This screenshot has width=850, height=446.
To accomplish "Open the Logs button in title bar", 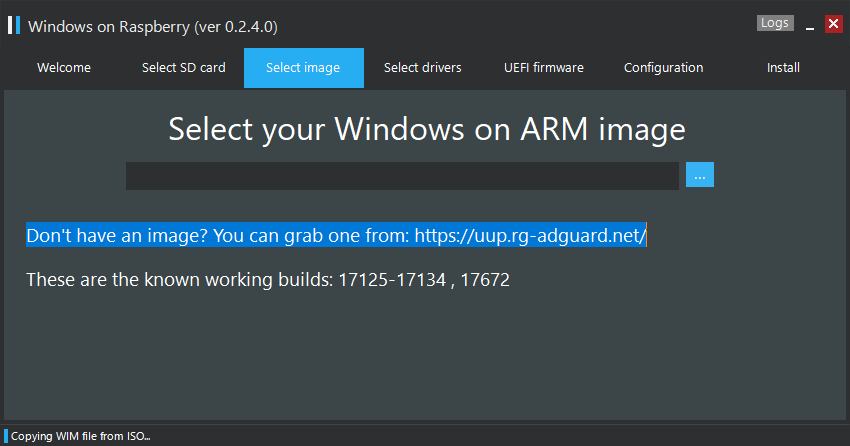I will (775, 23).
